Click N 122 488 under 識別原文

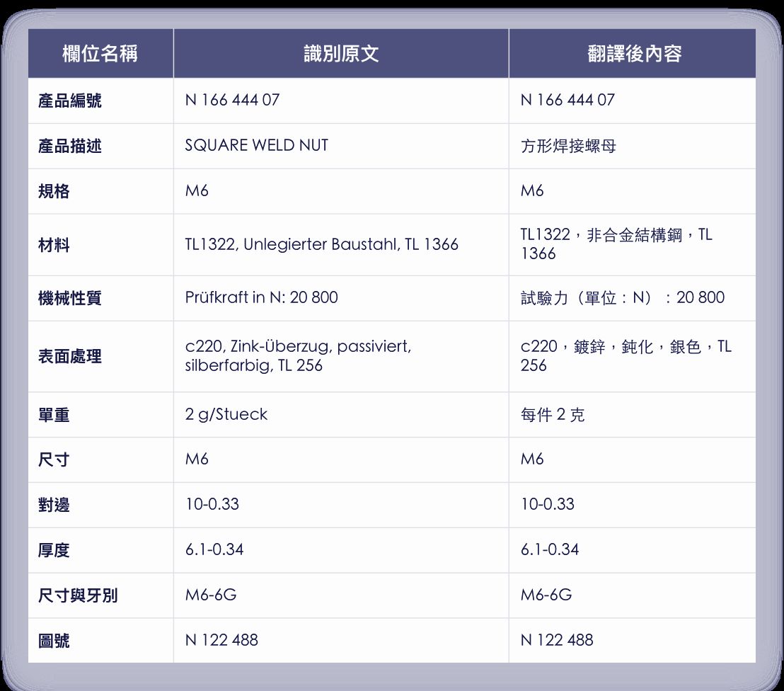point(341,641)
